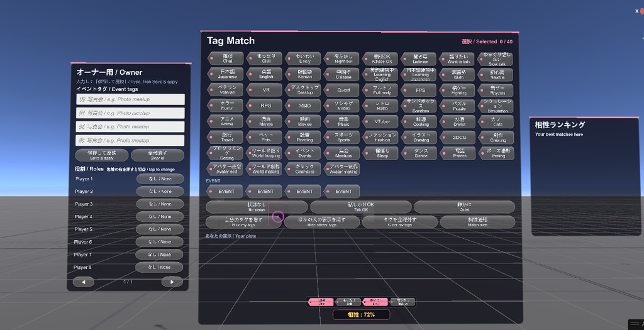Toggle the Mute tag
This screenshot has width=644, height=330.
click(x=457, y=74)
